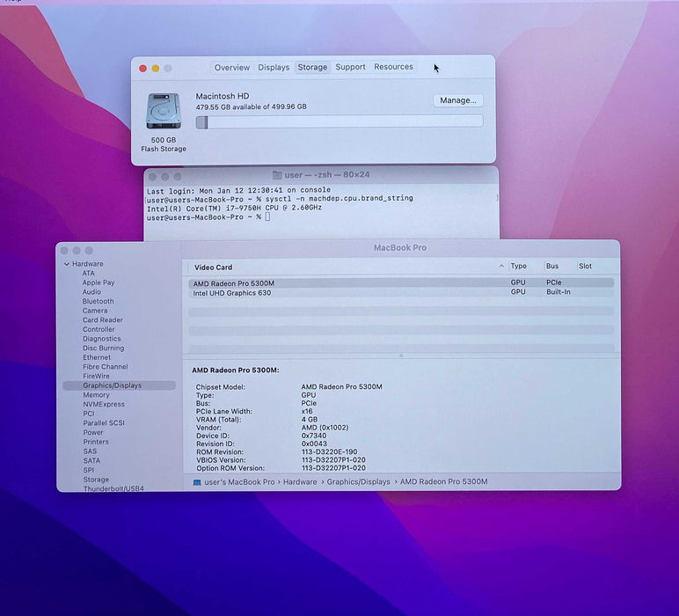
Task: Select Storage in the System Information sidebar
Action: pos(96,480)
